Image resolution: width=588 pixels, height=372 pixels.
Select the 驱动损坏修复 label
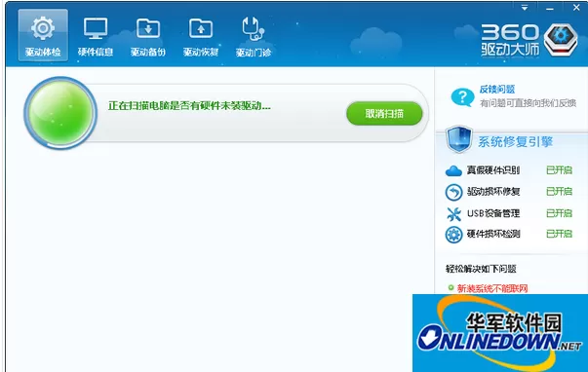tap(493, 192)
